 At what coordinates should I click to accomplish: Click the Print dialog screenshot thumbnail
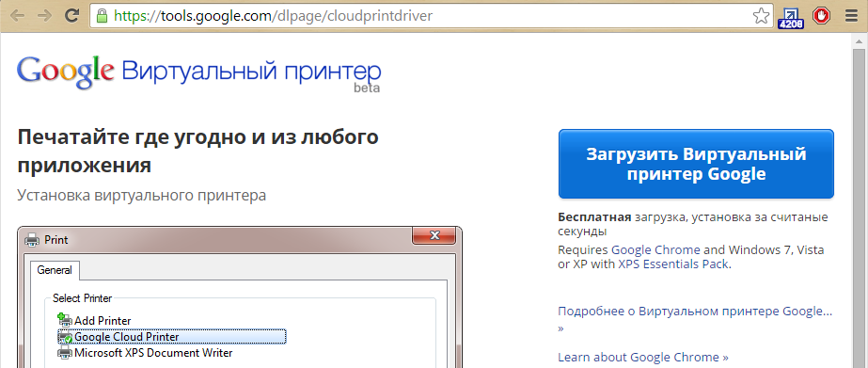[x=240, y=297]
